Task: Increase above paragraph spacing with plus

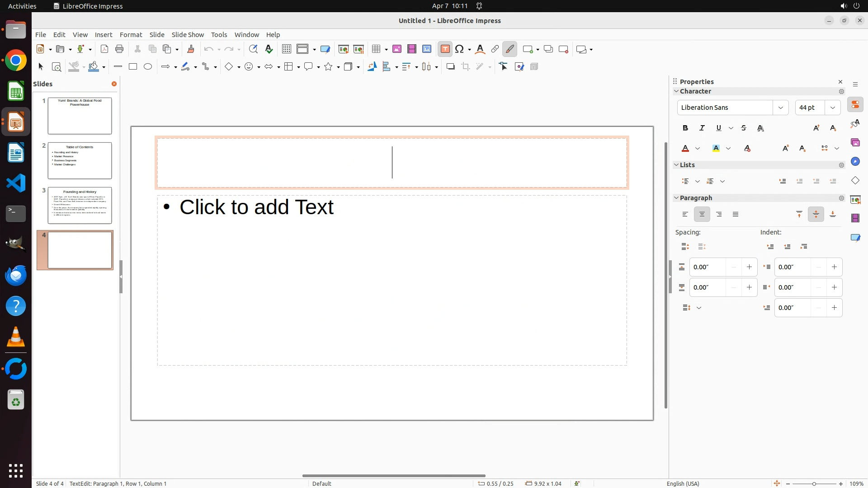Action: [749, 267]
